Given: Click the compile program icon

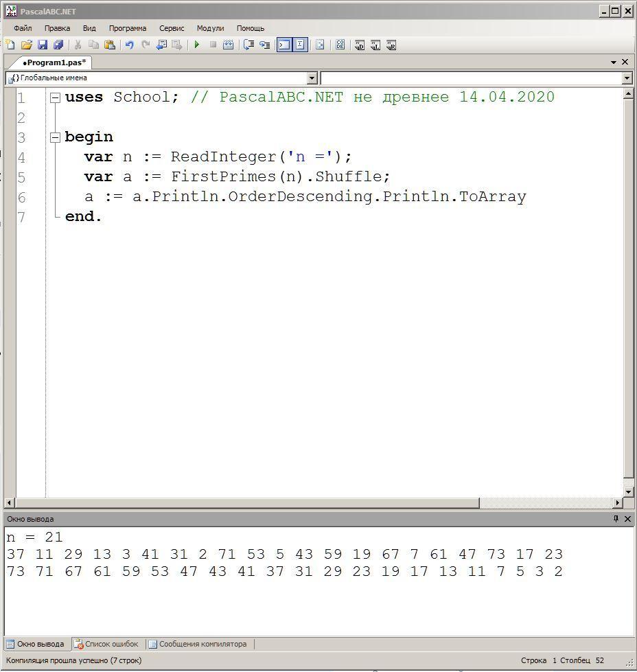Looking at the screenshot, I should point(229,45).
